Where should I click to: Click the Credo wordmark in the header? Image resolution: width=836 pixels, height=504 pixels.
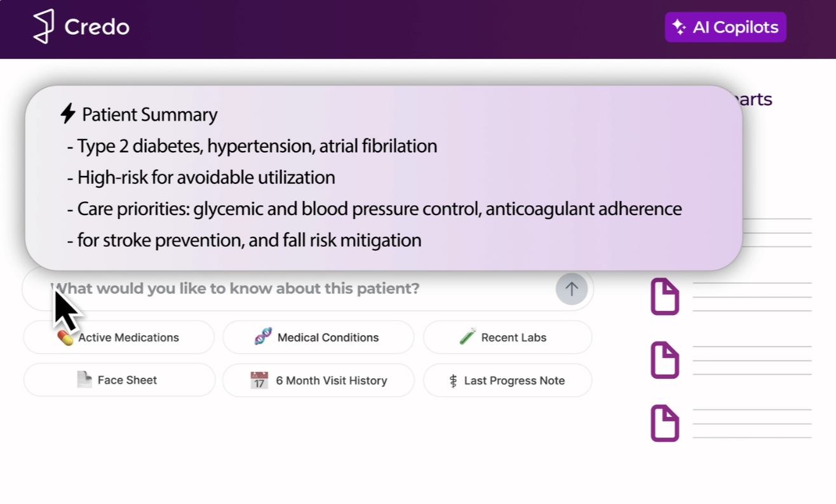pos(97,27)
